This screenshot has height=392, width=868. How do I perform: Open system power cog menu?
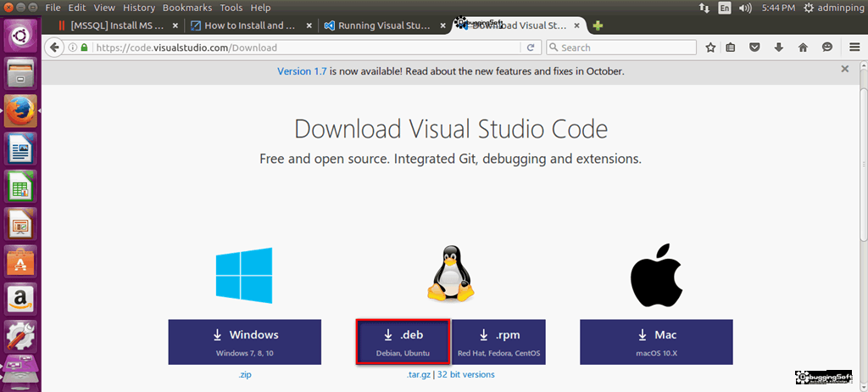coord(809,8)
